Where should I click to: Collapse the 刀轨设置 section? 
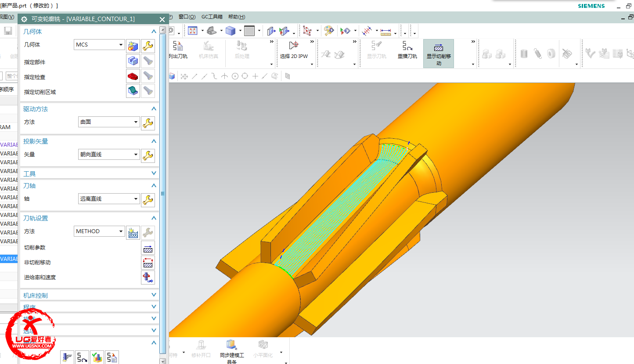pos(154,218)
